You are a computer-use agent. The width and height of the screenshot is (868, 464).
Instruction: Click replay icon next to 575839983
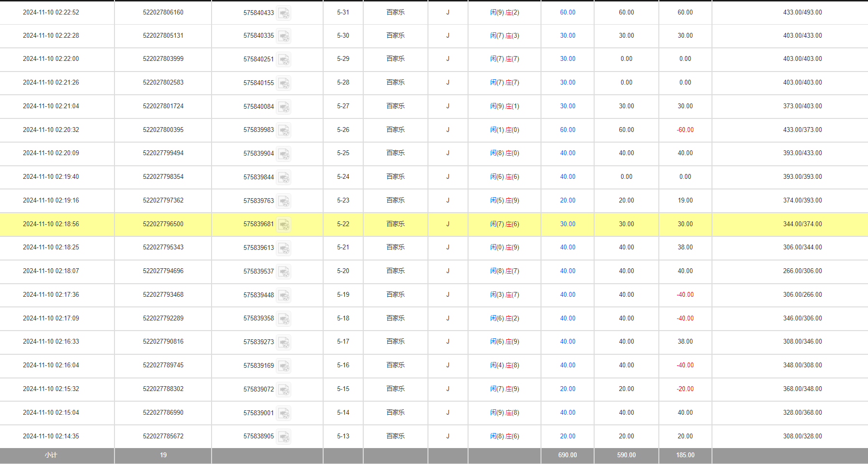284,130
